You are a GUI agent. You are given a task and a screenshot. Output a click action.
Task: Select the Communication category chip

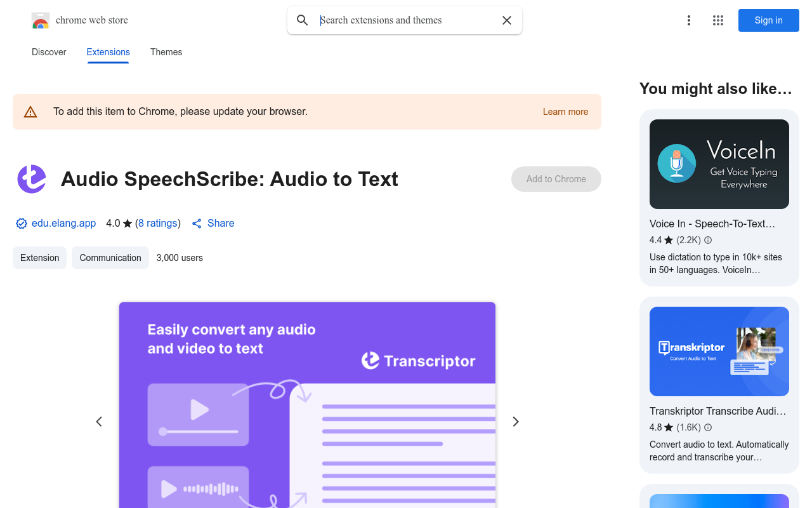[x=110, y=258]
